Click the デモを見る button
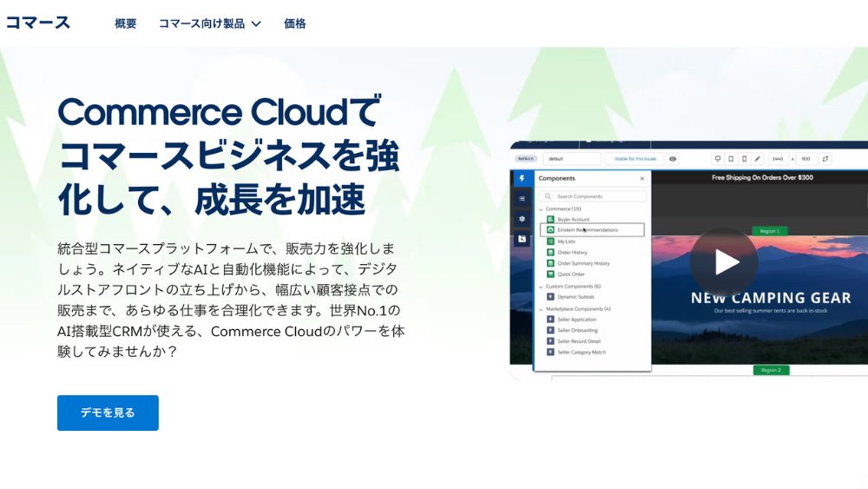 (x=108, y=413)
